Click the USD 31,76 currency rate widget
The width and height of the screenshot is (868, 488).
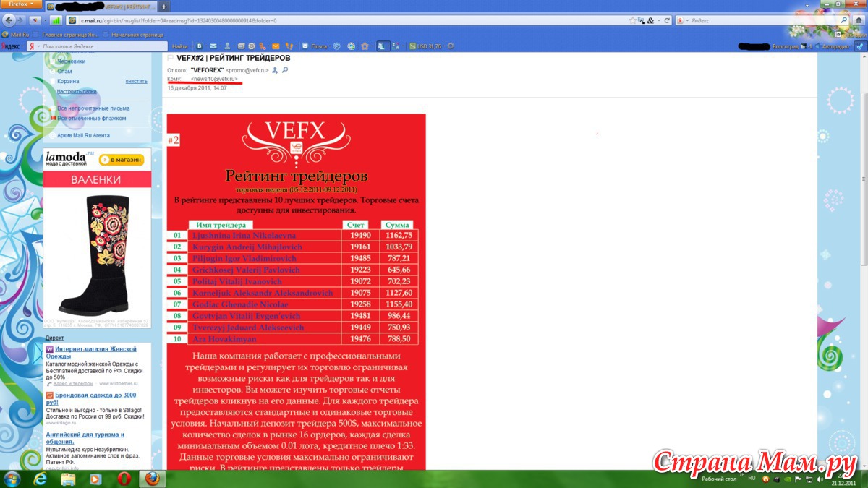(x=425, y=46)
